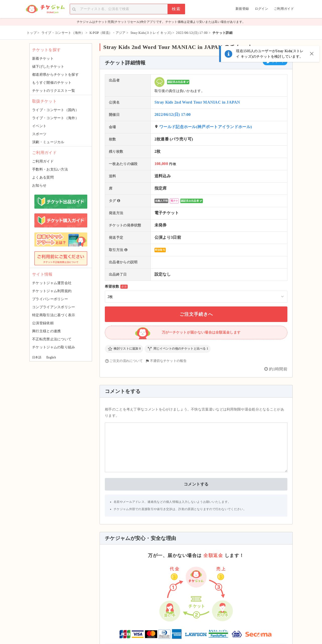Image resolution: width=322 pixels, height=644 pixels.
Task: Click the 新着チケットアラート banner
Action: tap(61, 239)
